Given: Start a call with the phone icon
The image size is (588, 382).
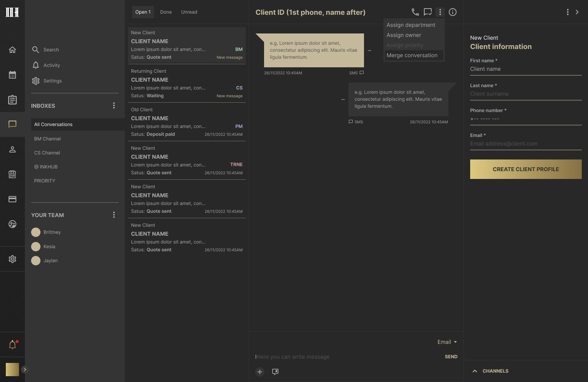Looking at the screenshot, I should pyautogui.click(x=415, y=12).
